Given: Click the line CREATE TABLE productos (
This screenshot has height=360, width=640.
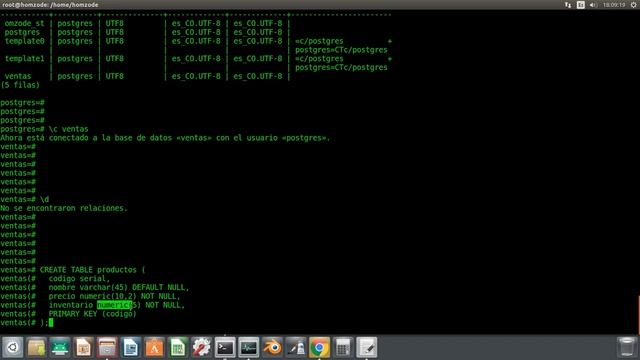Looking at the screenshot, I should 92,270.
